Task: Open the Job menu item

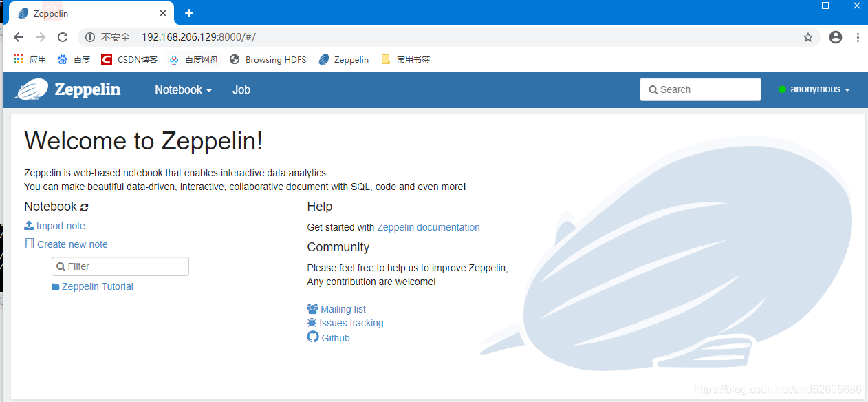Action: click(x=241, y=89)
